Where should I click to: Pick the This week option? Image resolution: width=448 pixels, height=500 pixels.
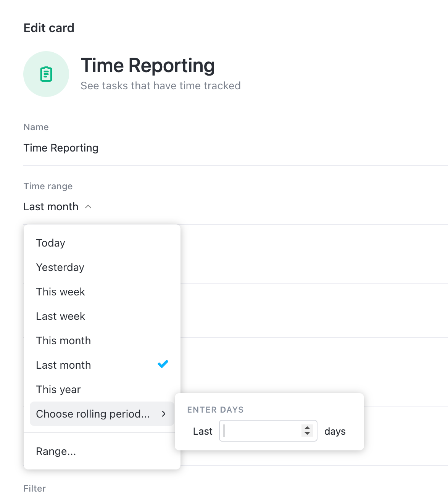tap(60, 292)
